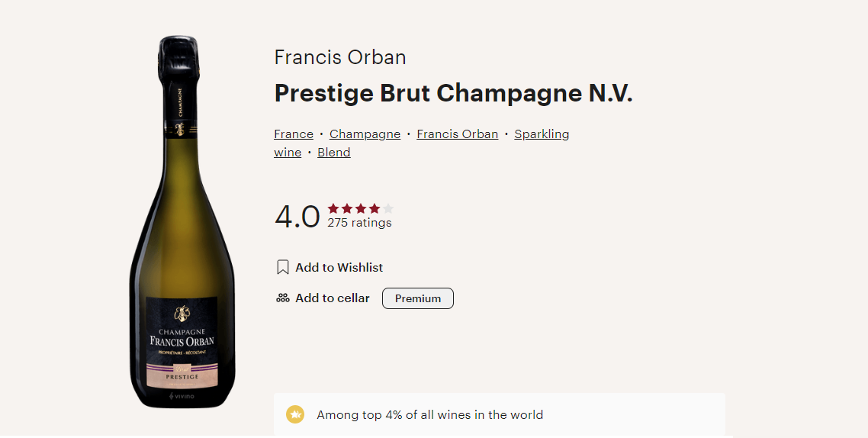Click the gold badge icon near top 4%
868x438 pixels.
(295, 415)
